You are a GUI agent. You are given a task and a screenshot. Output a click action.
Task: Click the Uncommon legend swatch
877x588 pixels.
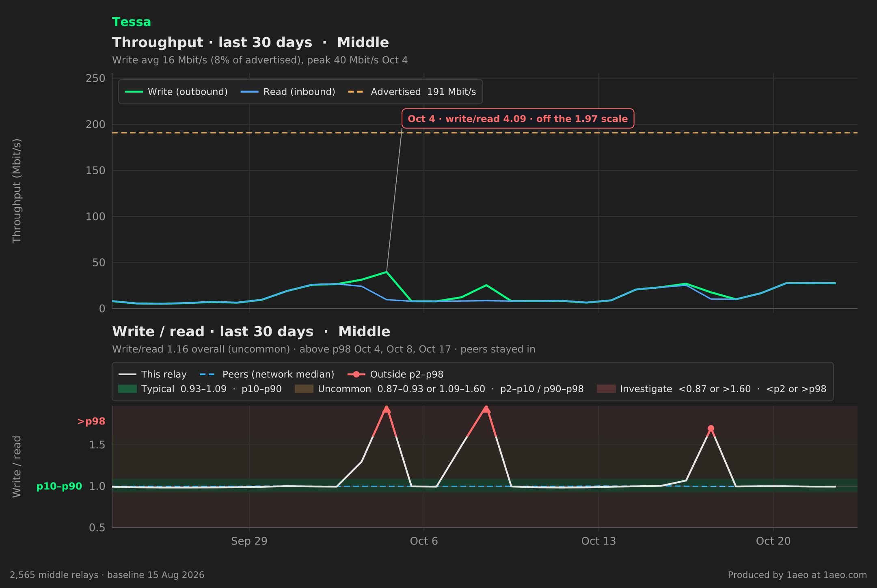[304, 389]
